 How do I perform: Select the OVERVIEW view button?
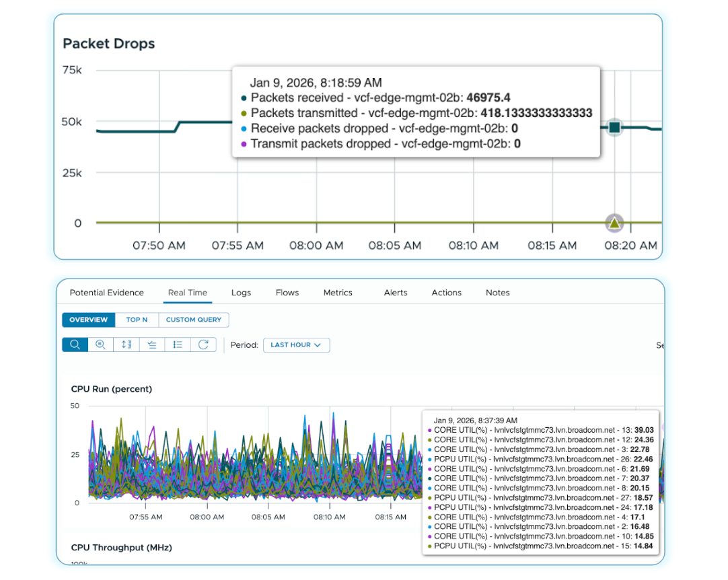tap(89, 320)
